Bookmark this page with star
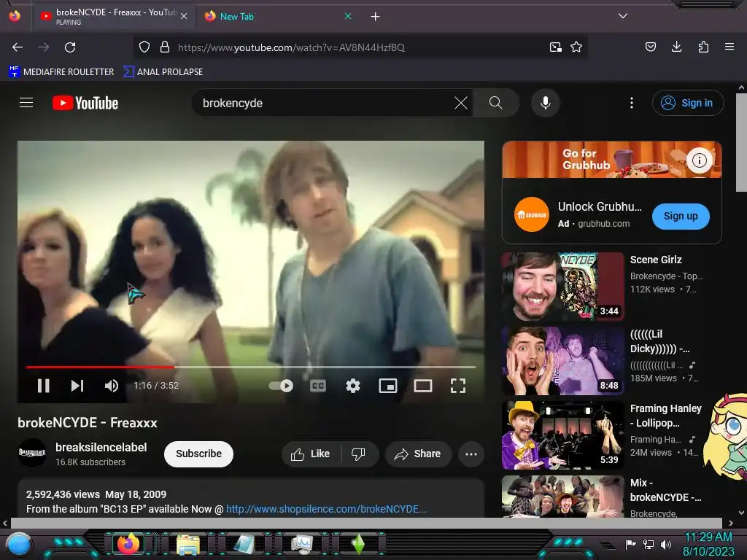This screenshot has width=747, height=560. [x=576, y=47]
